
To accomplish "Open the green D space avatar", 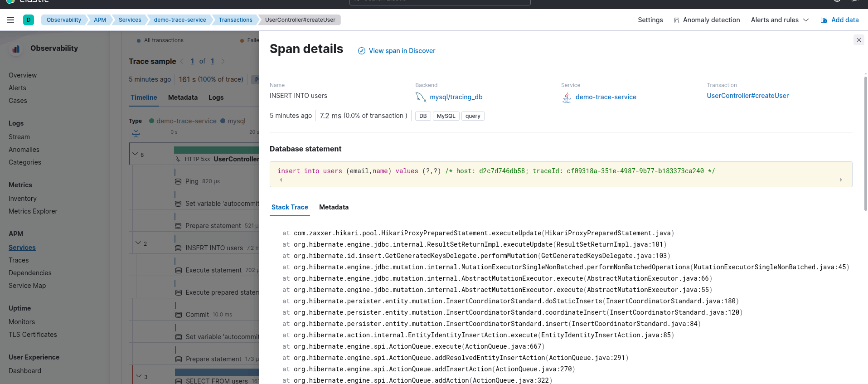I will tap(29, 19).
